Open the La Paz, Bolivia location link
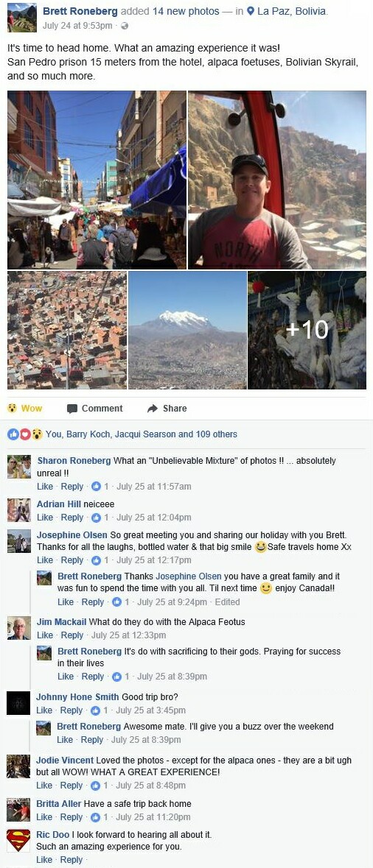Screen dimensions: 373x868 point(292,11)
